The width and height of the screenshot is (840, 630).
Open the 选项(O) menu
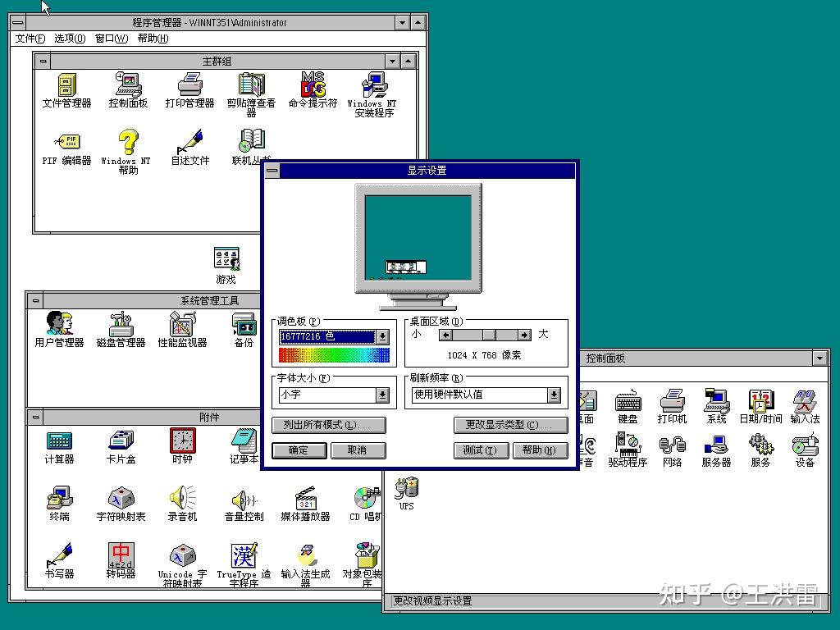[69, 38]
